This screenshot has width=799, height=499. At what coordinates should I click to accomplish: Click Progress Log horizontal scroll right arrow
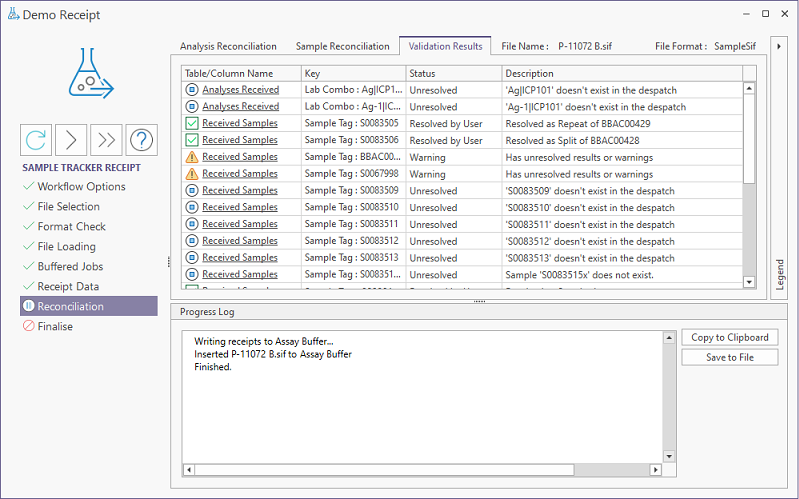click(x=656, y=469)
